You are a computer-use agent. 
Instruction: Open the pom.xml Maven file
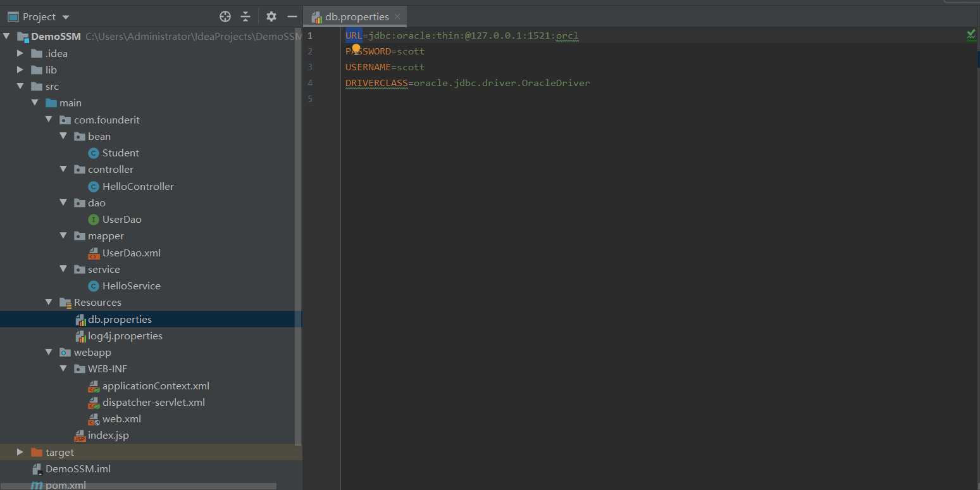(x=65, y=485)
